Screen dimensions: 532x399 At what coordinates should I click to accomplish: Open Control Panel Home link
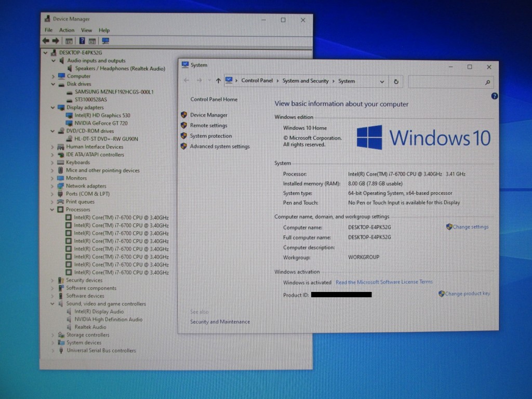(214, 99)
